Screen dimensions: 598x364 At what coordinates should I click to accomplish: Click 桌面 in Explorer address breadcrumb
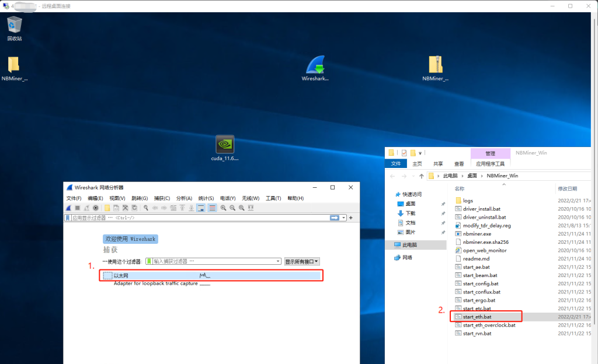472,176
